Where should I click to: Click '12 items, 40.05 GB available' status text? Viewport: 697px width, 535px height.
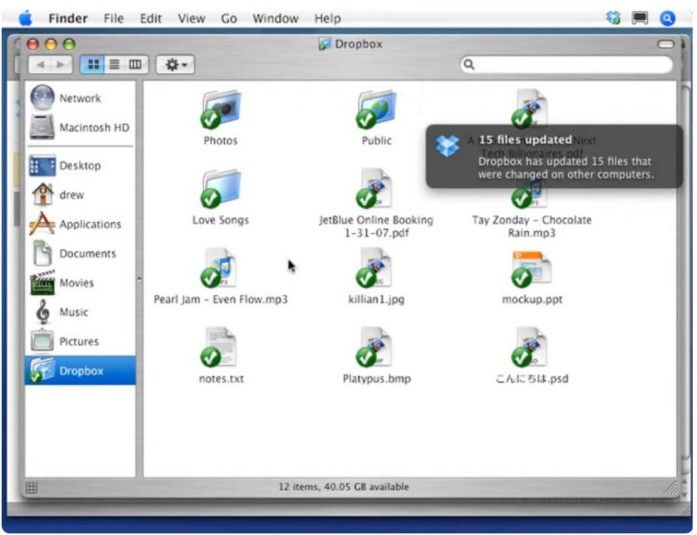click(x=343, y=487)
